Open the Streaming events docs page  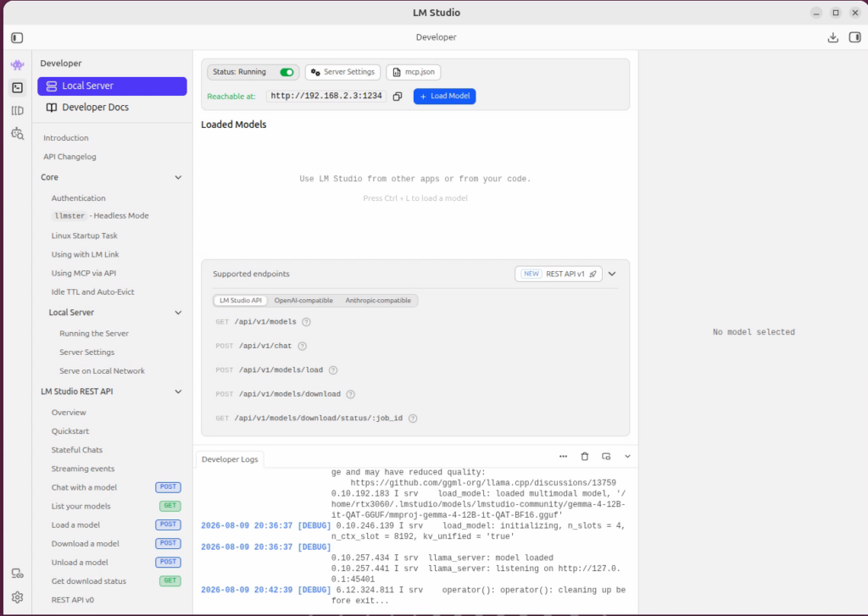(x=83, y=469)
